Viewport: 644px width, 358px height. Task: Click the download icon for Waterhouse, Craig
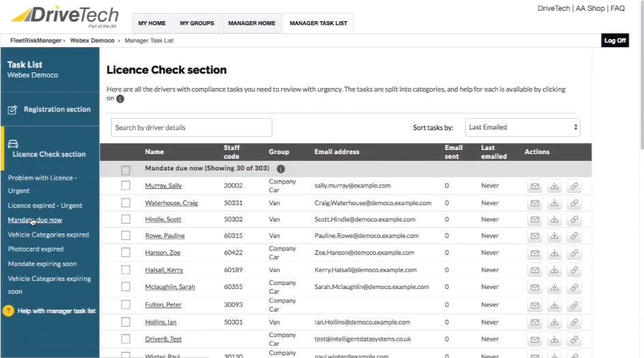tap(555, 203)
